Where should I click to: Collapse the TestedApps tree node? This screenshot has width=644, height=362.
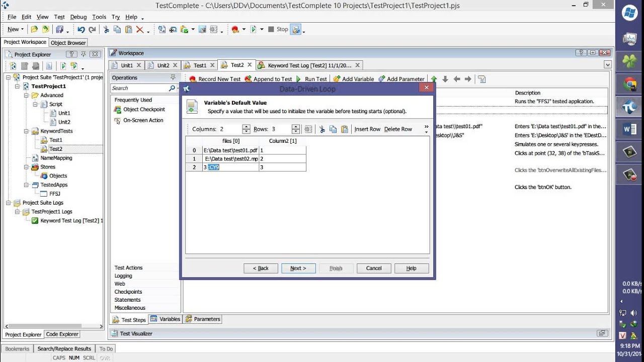26,185
